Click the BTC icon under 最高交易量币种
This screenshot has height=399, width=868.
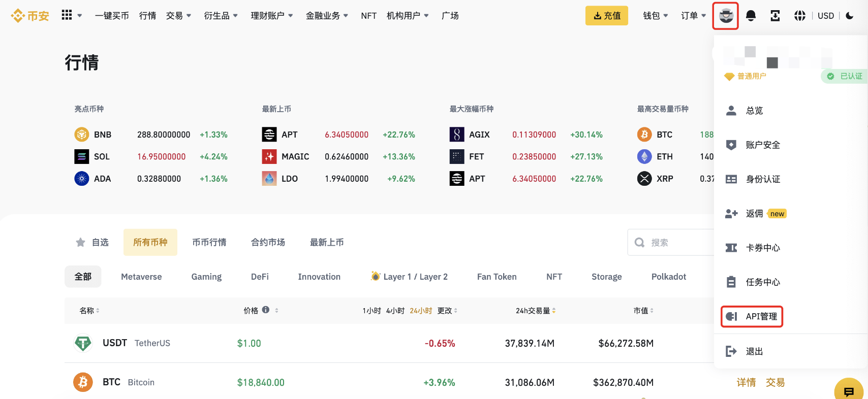[x=644, y=135]
